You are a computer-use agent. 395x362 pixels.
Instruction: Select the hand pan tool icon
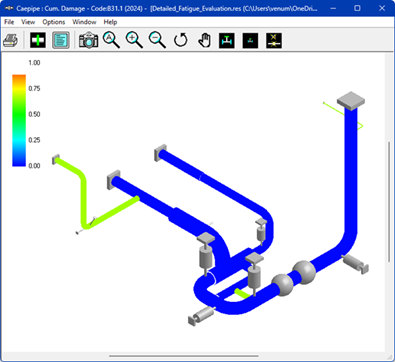pyautogui.click(x=204, y=40)
